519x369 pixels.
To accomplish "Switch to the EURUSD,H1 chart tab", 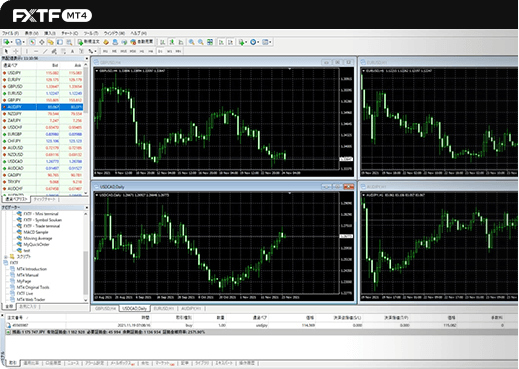I will tap(164, 309).
